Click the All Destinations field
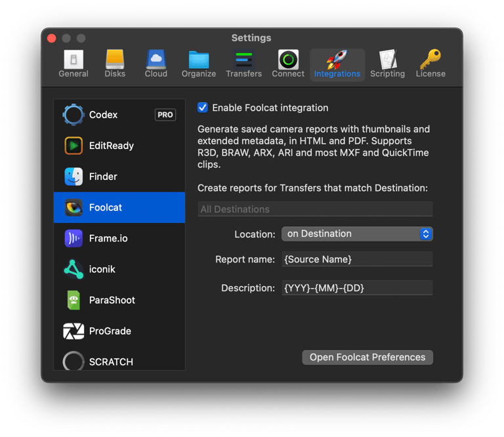504x437 pixels. 315,209
